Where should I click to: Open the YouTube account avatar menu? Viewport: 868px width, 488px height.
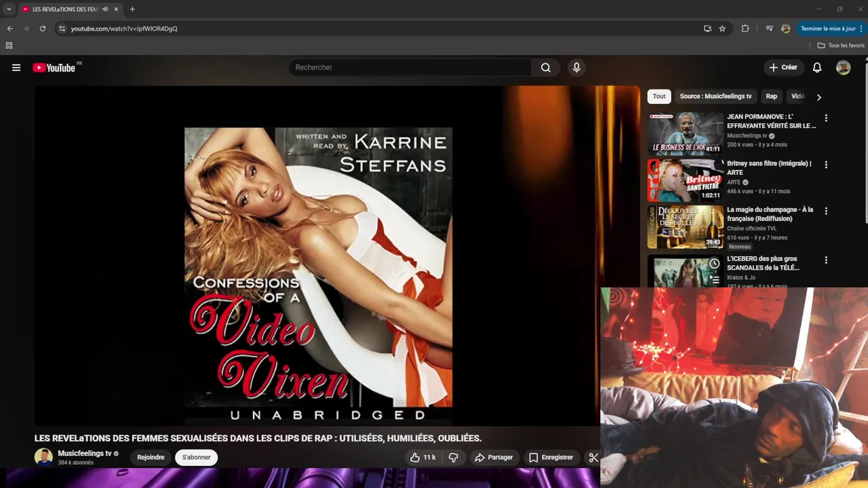[844, 67]
